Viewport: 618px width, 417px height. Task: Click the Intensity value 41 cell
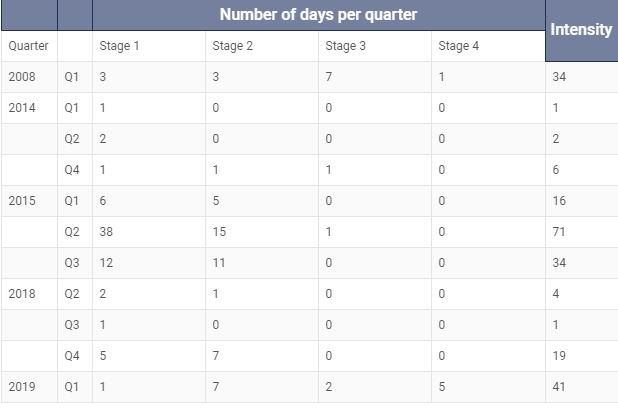581,387
